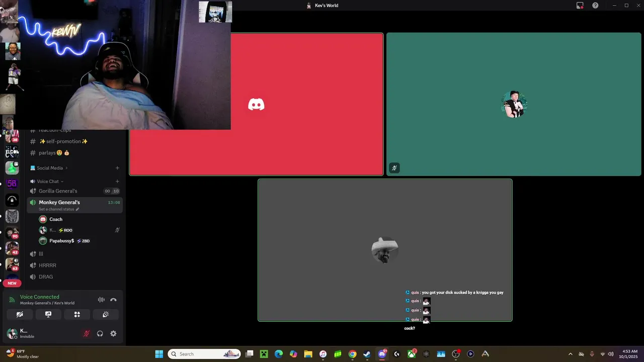Click Voice Connected status text
Viewport: 644px width, 362px height.
tap(39, 297)
